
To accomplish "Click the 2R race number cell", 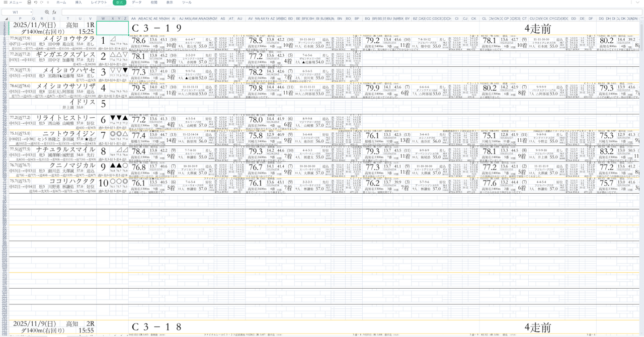I will [91, 323].
